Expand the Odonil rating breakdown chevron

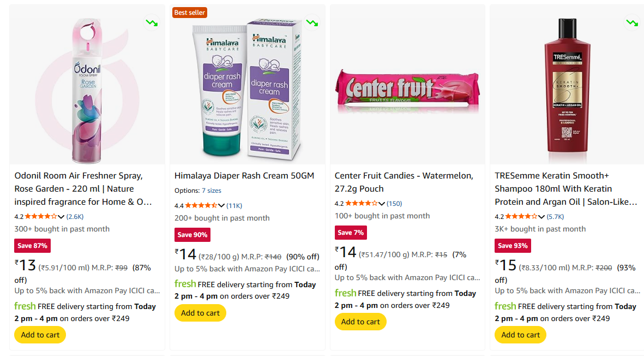pyautogui.click(x=61, y=217)
